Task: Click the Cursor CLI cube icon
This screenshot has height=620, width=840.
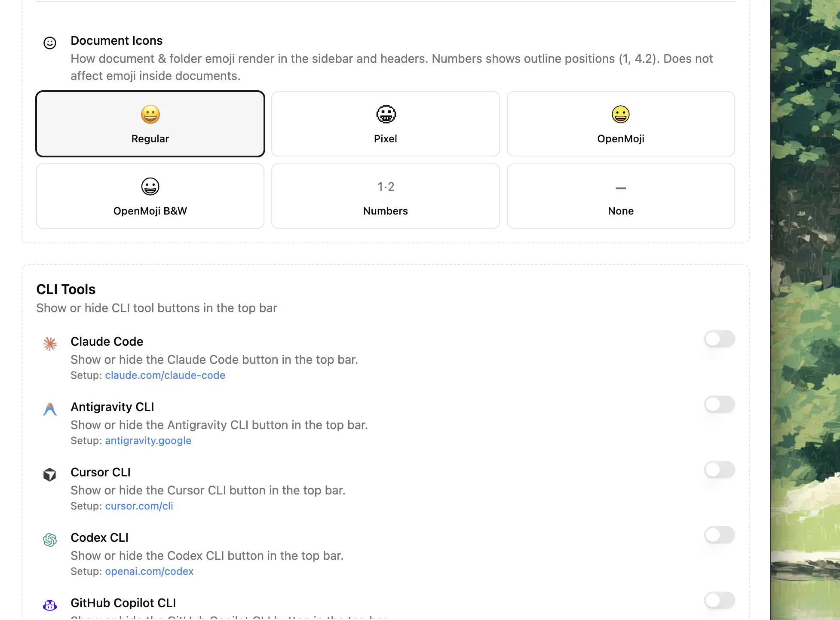Action: [x=50, y=474]
